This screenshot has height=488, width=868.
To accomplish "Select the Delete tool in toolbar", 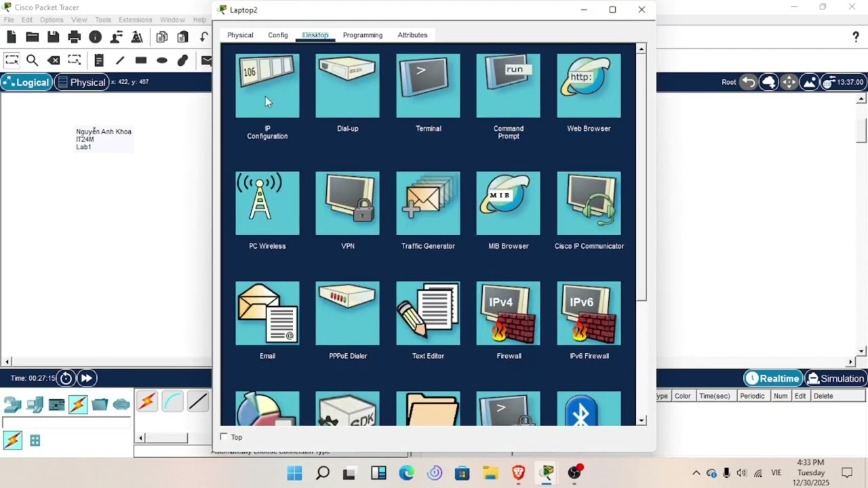I will pyautogui.click(x=54, y=60).
